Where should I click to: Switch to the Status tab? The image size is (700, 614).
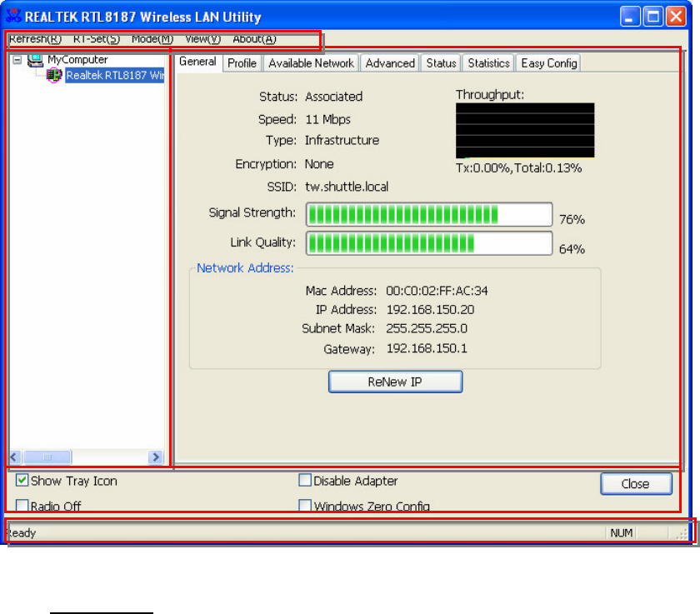pyautogui.click(x=441, y=63)
